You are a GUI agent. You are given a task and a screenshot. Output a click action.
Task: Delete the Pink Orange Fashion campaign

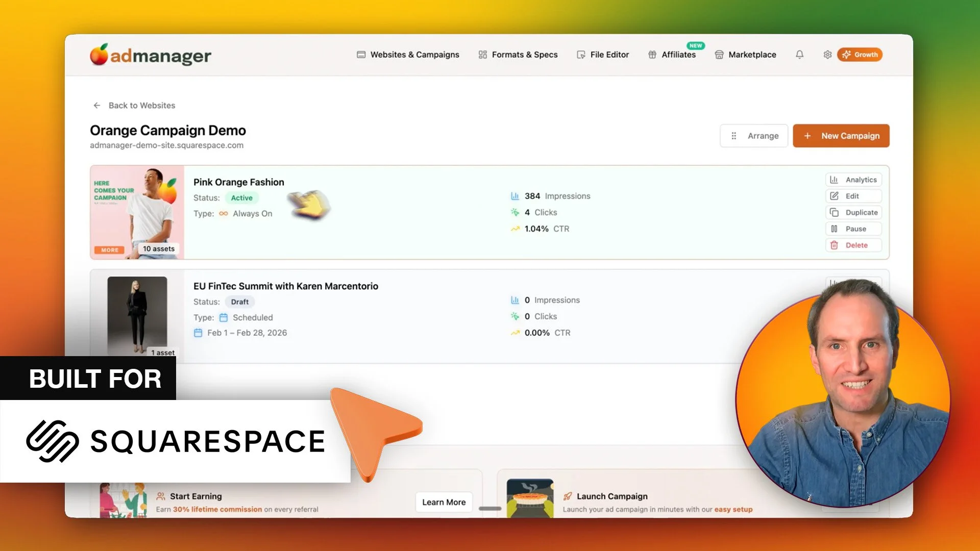[853, 245]
